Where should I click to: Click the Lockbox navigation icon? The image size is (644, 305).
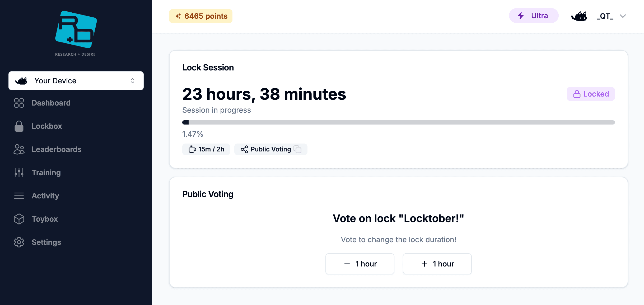click(x=19, y=126)
